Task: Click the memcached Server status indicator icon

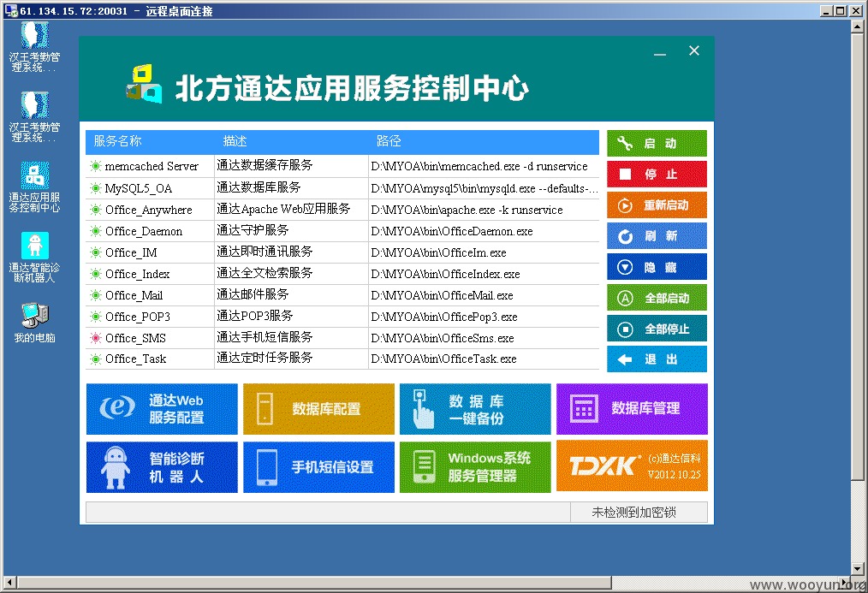Action: 96,166
